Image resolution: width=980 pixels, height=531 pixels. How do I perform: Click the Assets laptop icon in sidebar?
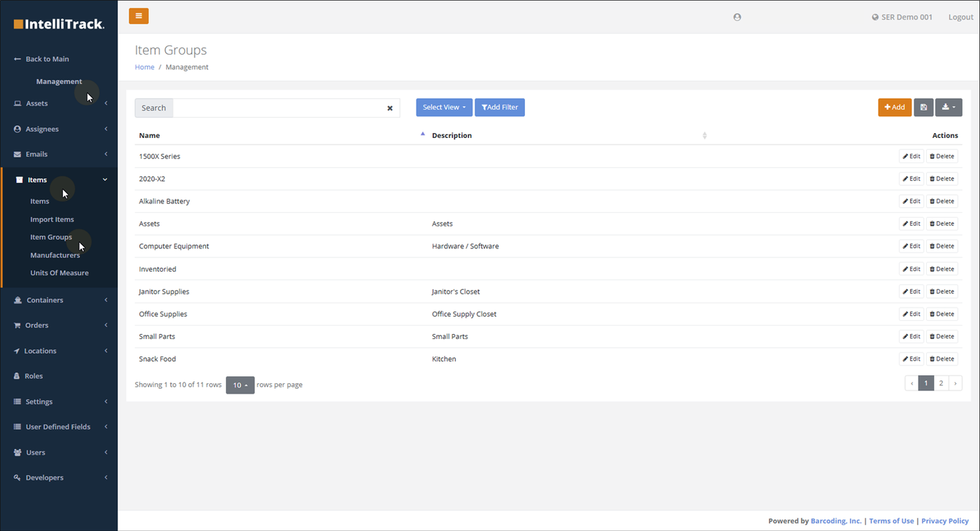pyautogui.click(x=18, y=104)
